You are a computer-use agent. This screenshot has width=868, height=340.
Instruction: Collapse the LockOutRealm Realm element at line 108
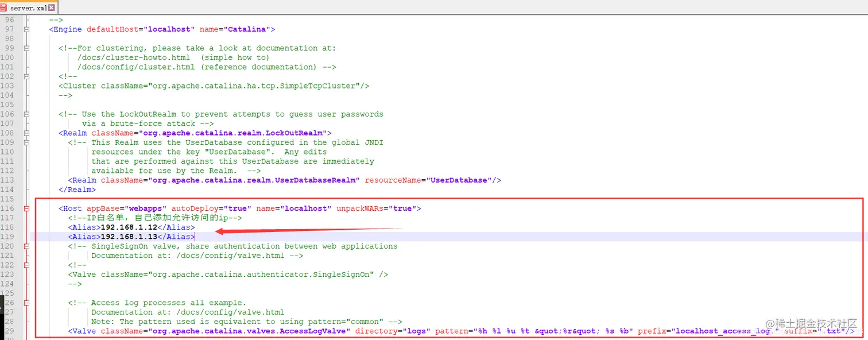[x=26, y=133]
